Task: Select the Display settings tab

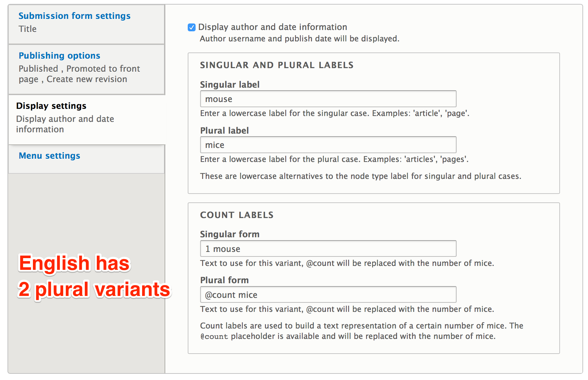Action: pos(51,105)
